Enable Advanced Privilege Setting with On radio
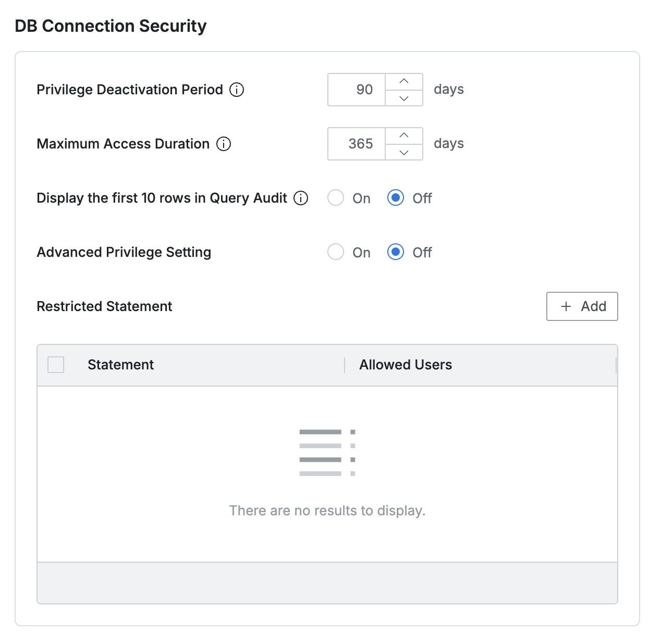662x644 pixels. (336, 252)
